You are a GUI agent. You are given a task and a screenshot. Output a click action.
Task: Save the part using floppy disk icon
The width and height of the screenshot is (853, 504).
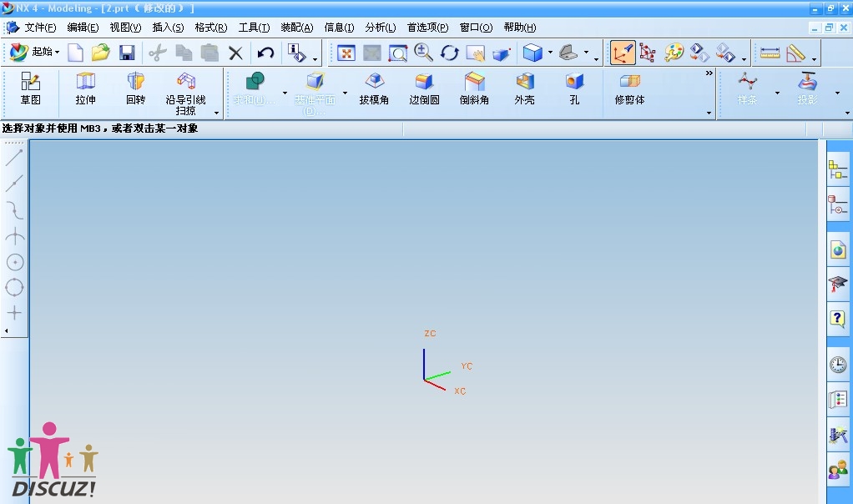[127, 53]
